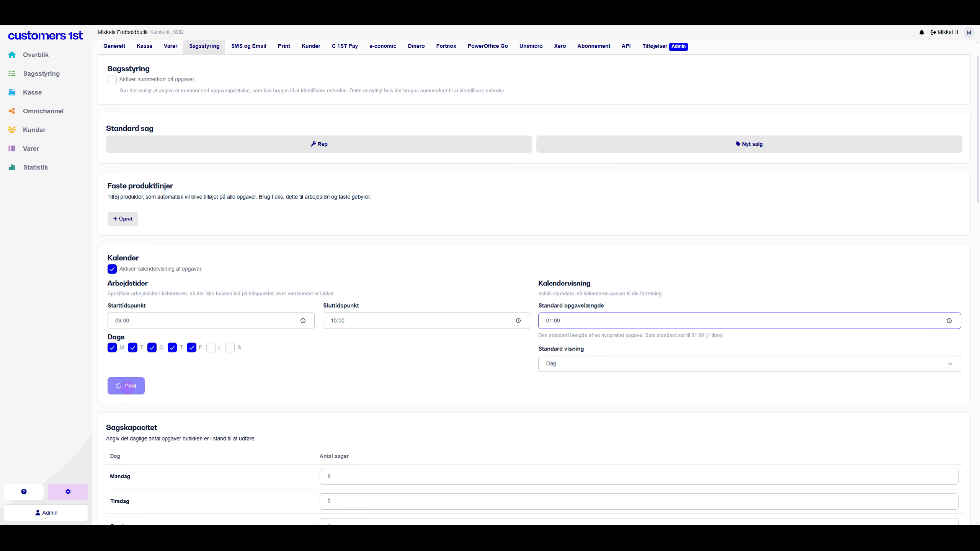Click the Statistik bar chart icon

[12, 167]
